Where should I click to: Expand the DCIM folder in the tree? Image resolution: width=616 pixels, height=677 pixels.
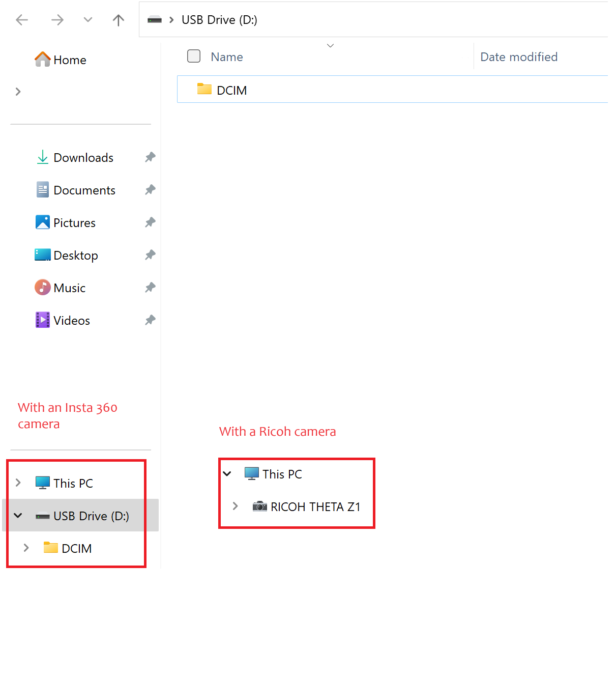[26, 548]
